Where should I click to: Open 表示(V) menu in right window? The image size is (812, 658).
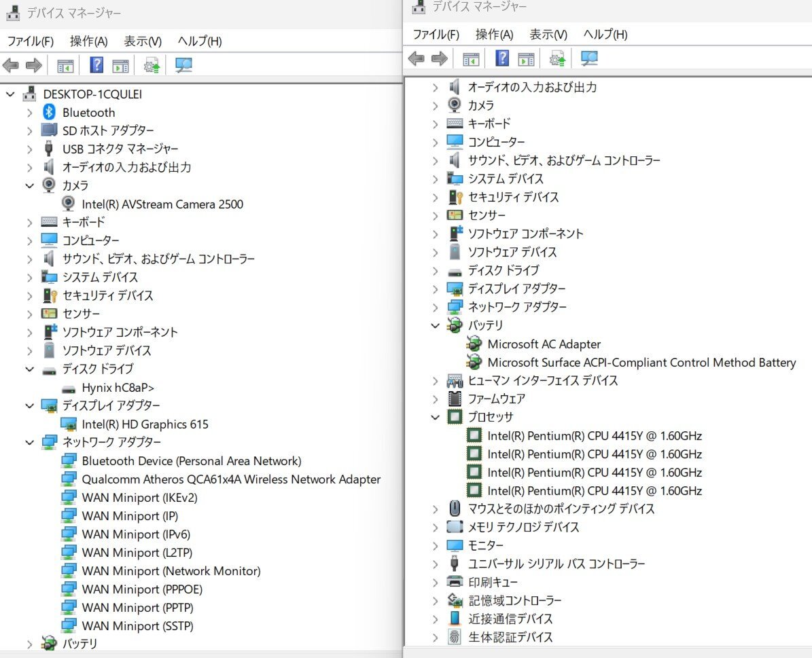[548, 35]
